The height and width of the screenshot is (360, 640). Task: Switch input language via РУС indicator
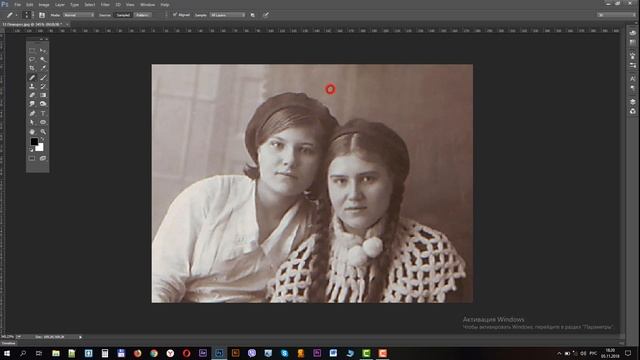coord(593,353)
